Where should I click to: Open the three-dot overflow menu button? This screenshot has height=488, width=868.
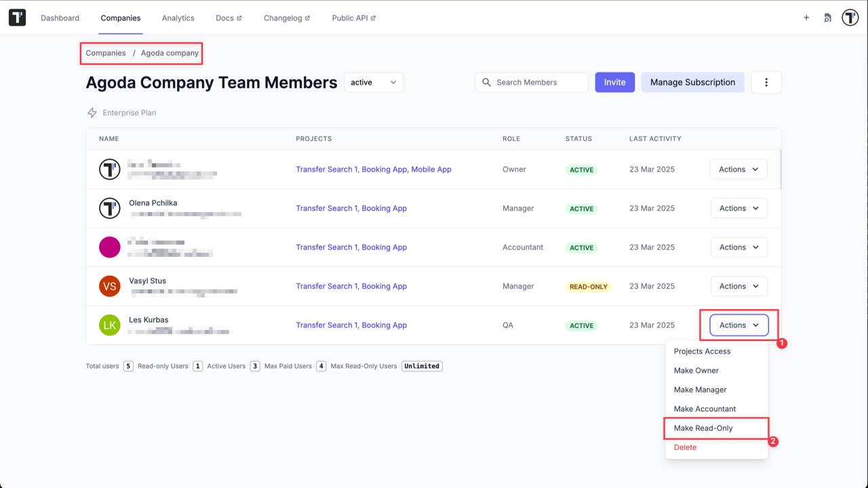tap(766, 82)
